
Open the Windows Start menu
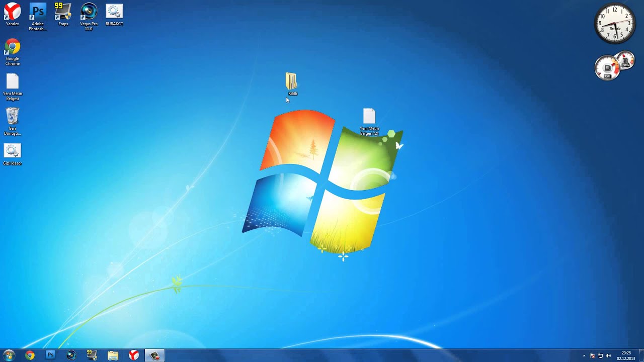(x=9, y=355)
